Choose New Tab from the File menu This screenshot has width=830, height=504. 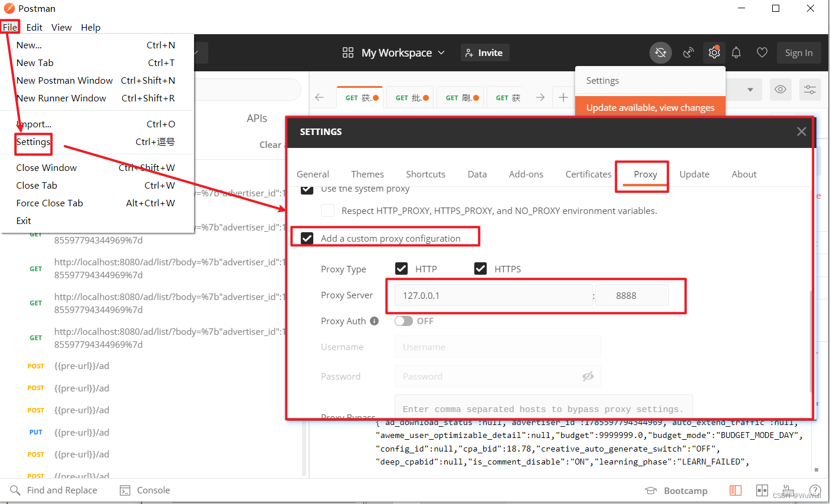96,62
